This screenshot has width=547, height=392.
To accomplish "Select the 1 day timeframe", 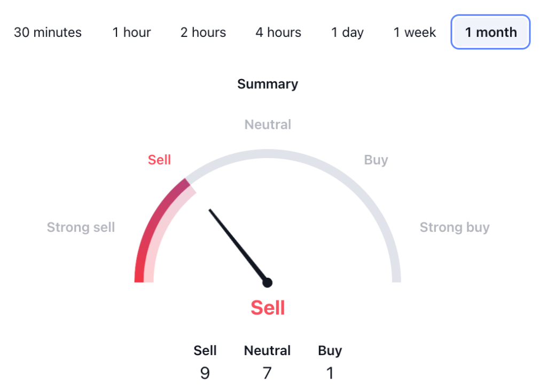I will pos(347,32).
